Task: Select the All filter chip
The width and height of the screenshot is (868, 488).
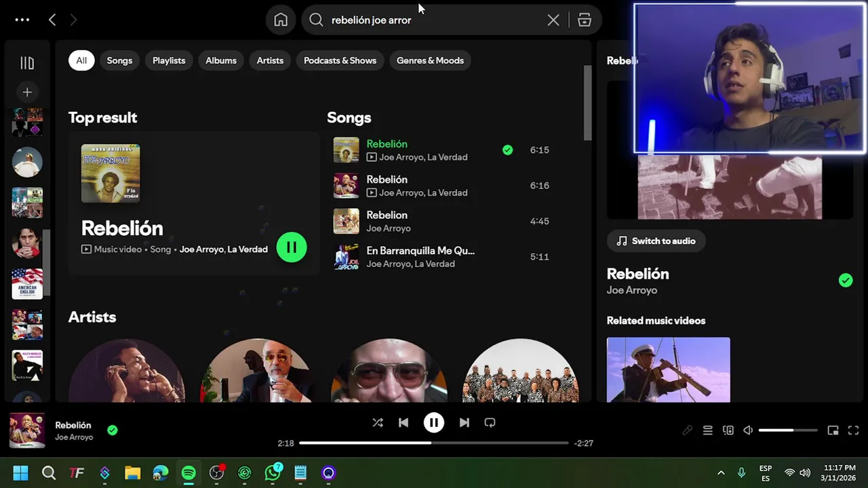Action: pos(81,60)
